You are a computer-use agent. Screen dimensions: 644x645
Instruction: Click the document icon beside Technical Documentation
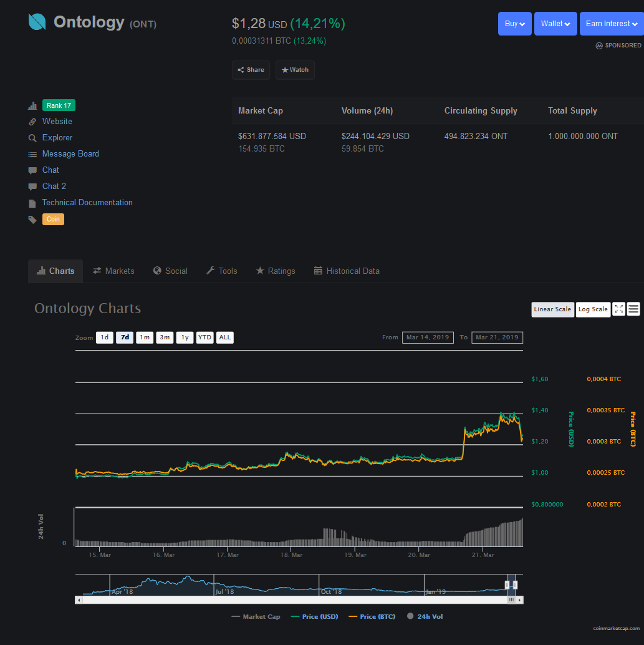point(32,203)
